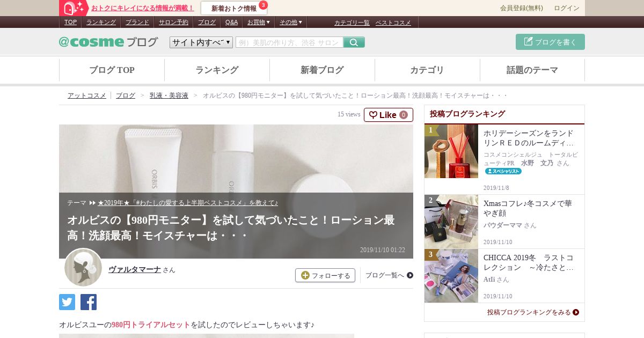Screen dimensions: 644x338
Task: Open 新着ブログ tab
Action: click(x=322, y=70)
